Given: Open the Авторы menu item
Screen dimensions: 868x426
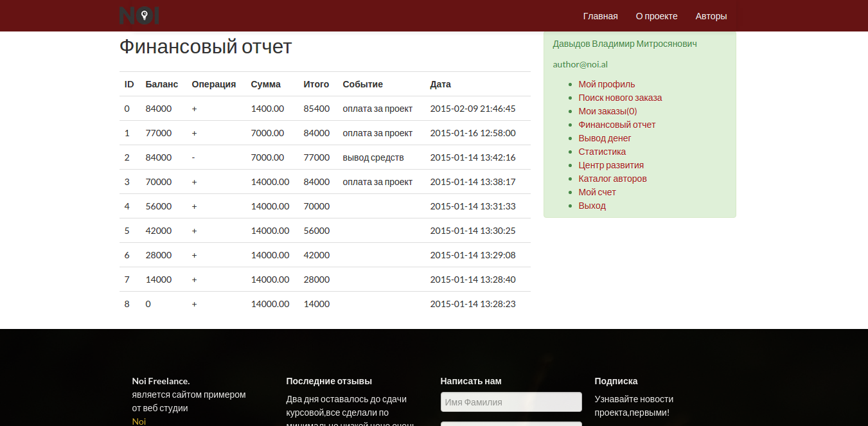Looking at the screenshot, I should pyautogui.click(x=711, y=16).
